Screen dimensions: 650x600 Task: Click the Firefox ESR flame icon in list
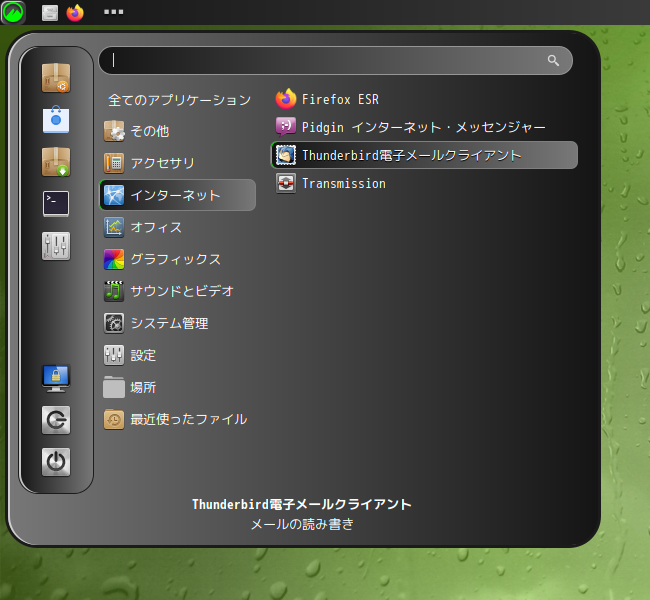[286, 99]
